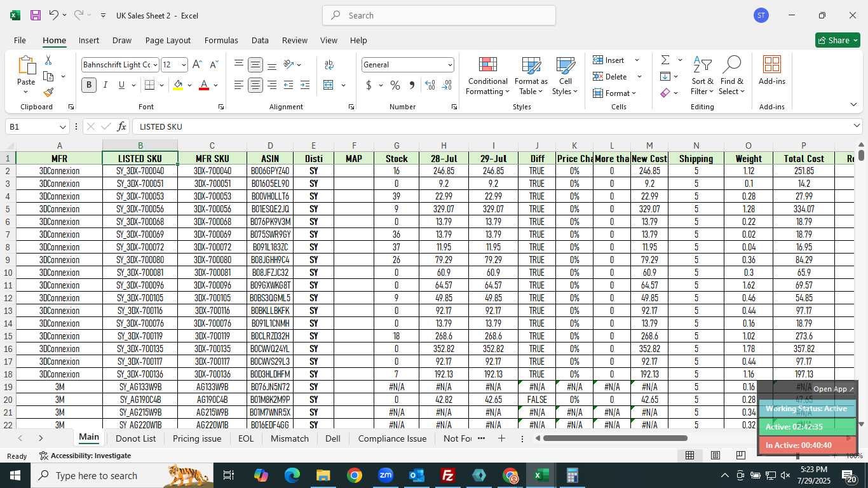Open the Data ribbon tab
Viewport: 868px width, 488px height.
(x=260, y=40)
